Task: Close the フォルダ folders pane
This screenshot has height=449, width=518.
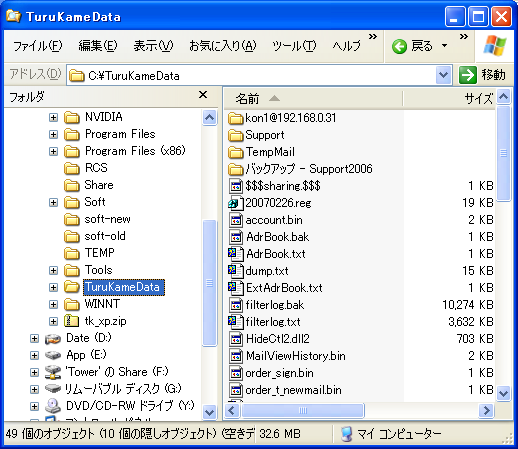Action: (203, 95)
